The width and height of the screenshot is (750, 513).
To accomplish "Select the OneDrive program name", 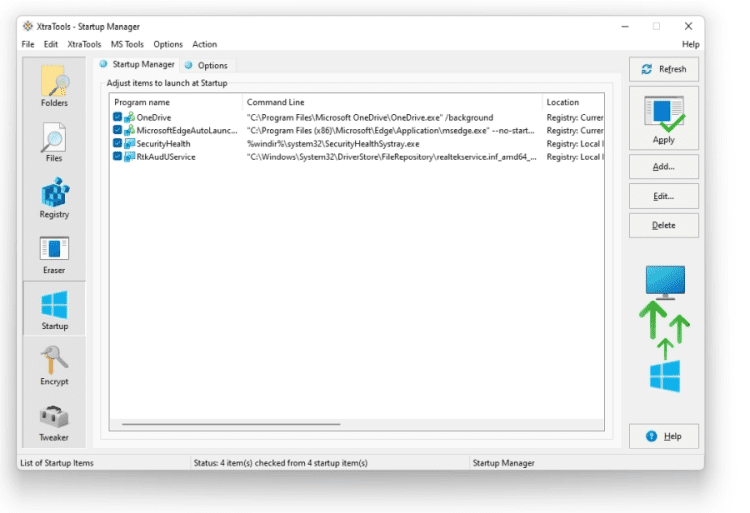I will coord(154,117).
